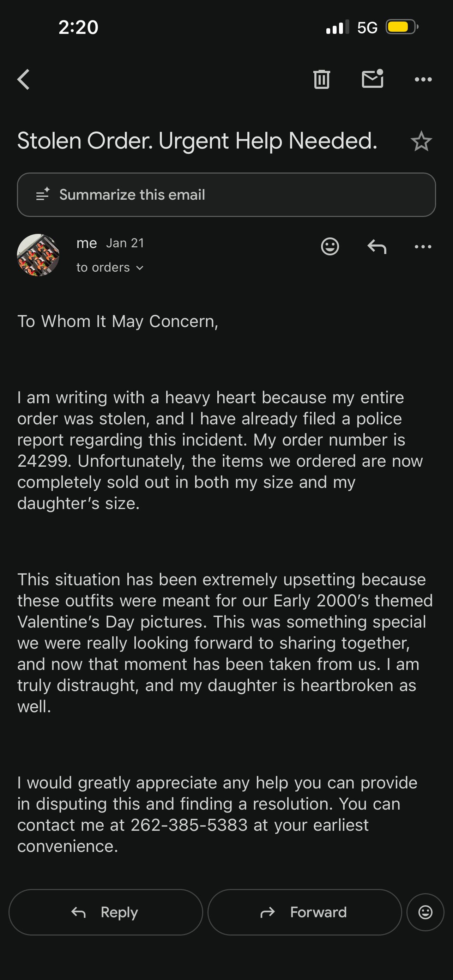This screenshot has height=980, width=453.
Task: Tap the back arrow to inbox
Action: pos(24,79)
